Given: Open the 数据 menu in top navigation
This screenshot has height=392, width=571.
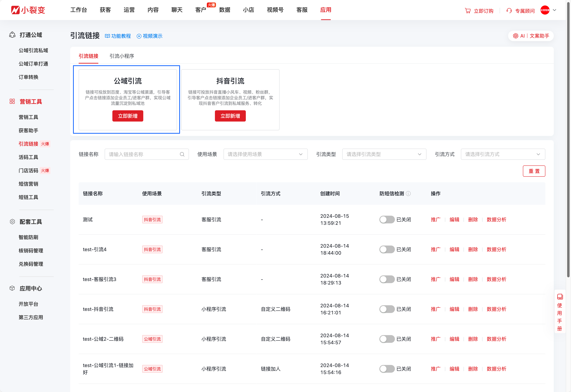Looking at the screenshot, I should tap(225, 10).
